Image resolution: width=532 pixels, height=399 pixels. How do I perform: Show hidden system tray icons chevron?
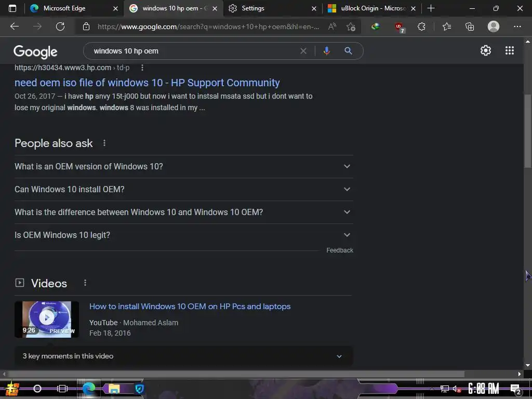click(x=432, y=389)
